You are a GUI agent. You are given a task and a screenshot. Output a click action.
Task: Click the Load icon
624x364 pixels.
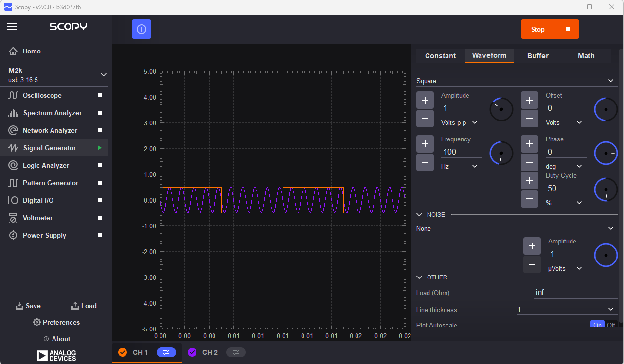tap(75, 306)
